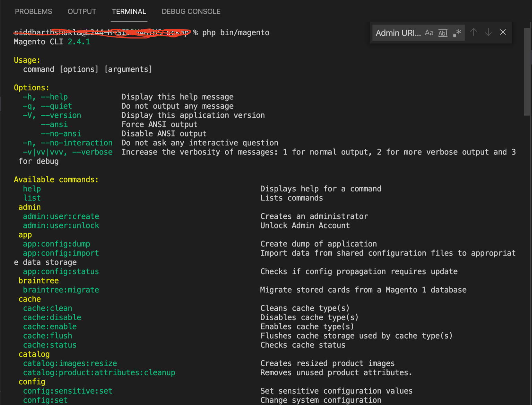Open the DEBUG CONSOLE tab
This screenshot has height=405, width=532.
tap(191, 11)
